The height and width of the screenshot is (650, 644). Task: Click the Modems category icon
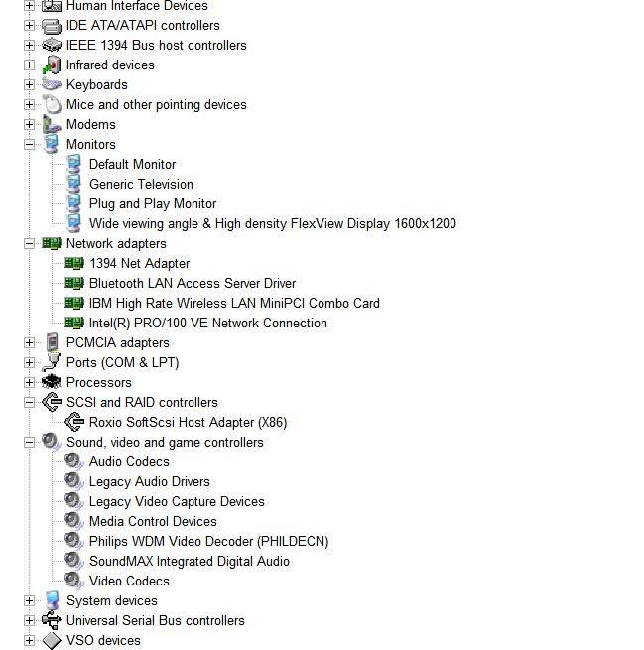[52, 124]
